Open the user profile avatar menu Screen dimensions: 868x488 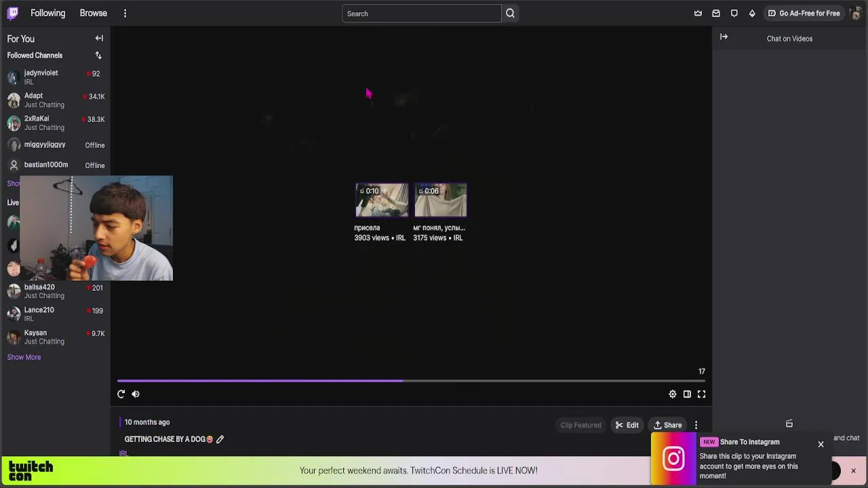tap(856, 13)
